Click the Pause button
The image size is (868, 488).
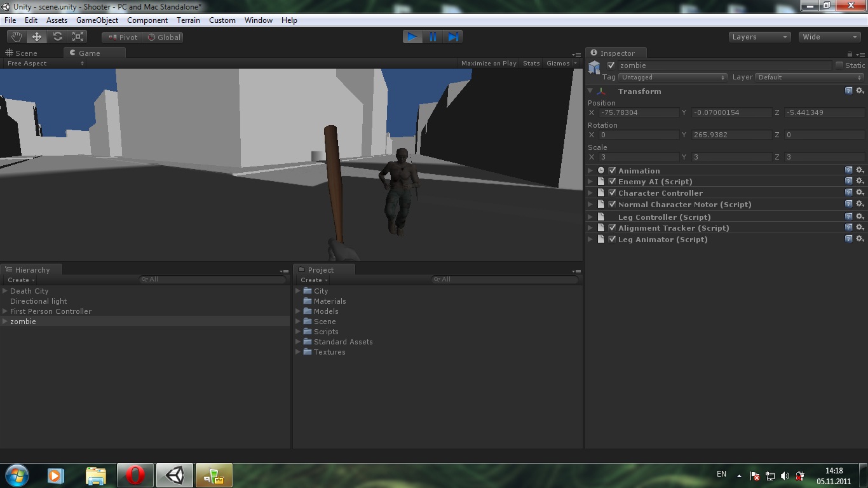[433, 37]
